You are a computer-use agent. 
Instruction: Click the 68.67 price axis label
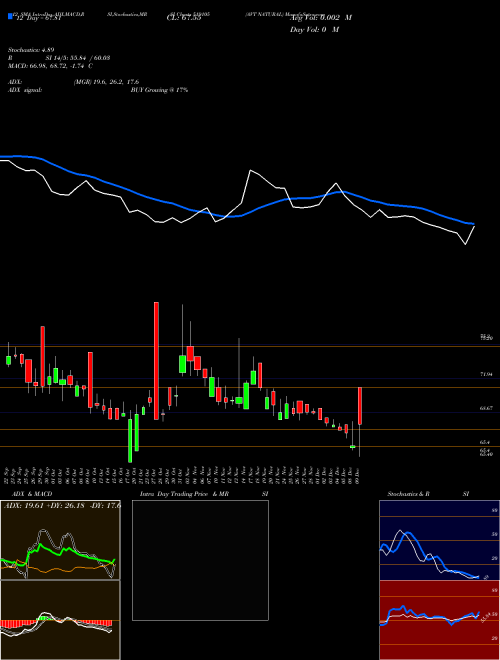[x=485, y=408]
